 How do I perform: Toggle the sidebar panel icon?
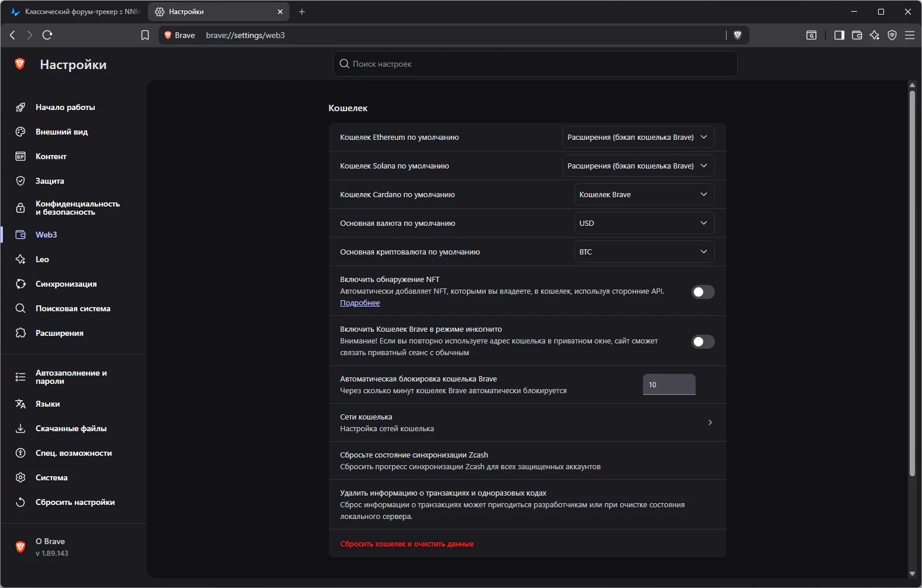pyautogui.click(x=840, y=35)
